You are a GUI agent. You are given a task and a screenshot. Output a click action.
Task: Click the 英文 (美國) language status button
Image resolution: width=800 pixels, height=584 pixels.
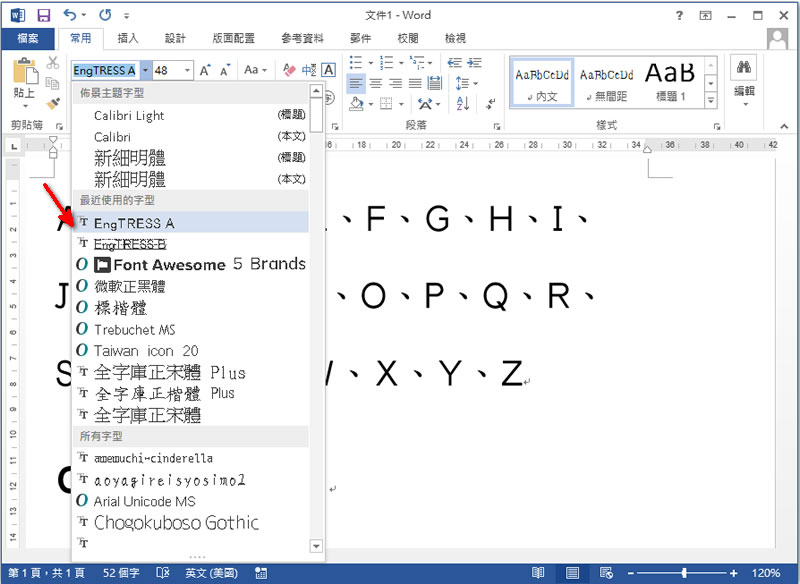coord(211,573)
